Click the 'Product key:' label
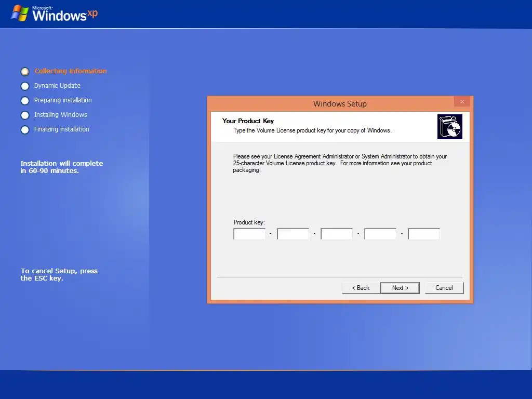 tap(249, 222)
